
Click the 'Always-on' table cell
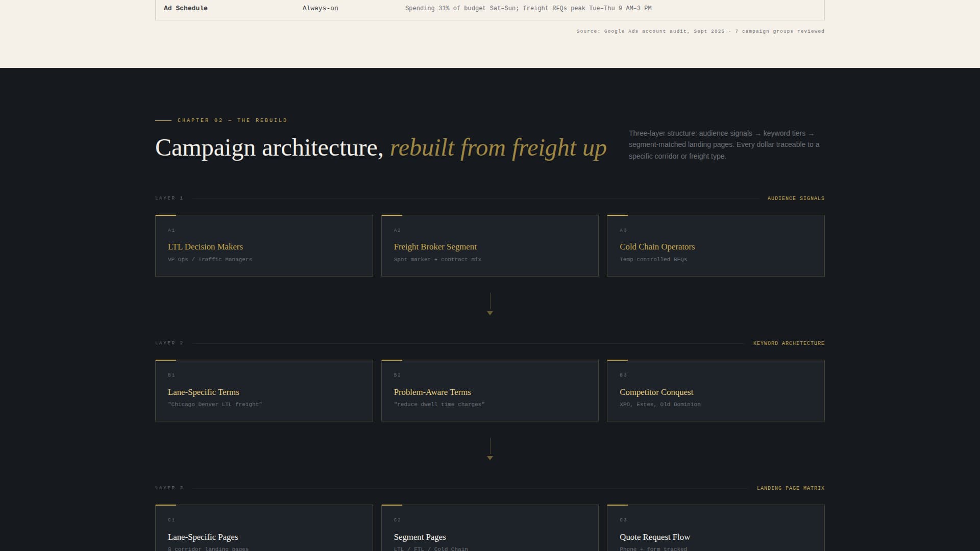(320, 8)
